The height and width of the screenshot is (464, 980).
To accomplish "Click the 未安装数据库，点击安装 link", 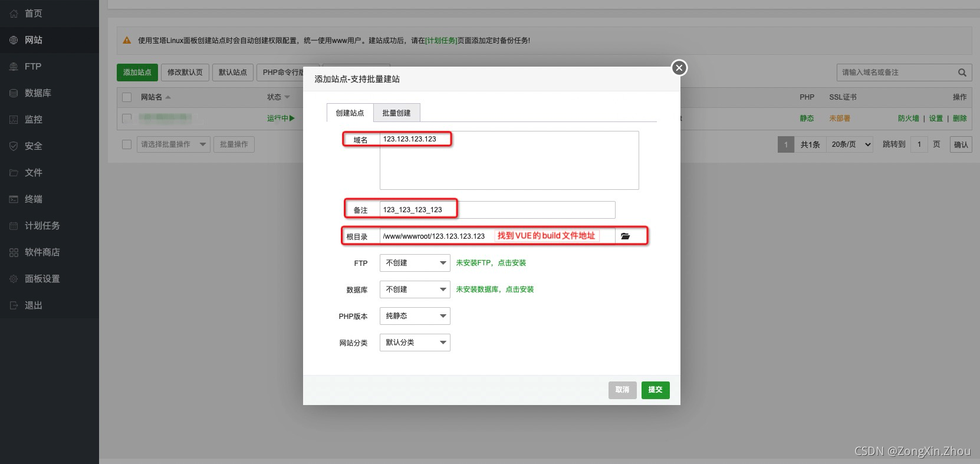I will (x=495, y=289).
